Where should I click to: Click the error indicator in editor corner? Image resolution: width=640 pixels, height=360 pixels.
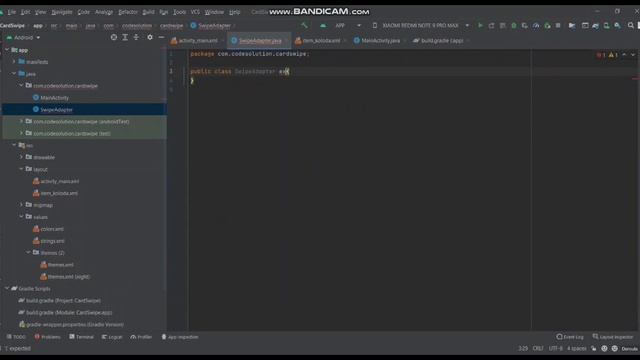click(x=601, y=55)
